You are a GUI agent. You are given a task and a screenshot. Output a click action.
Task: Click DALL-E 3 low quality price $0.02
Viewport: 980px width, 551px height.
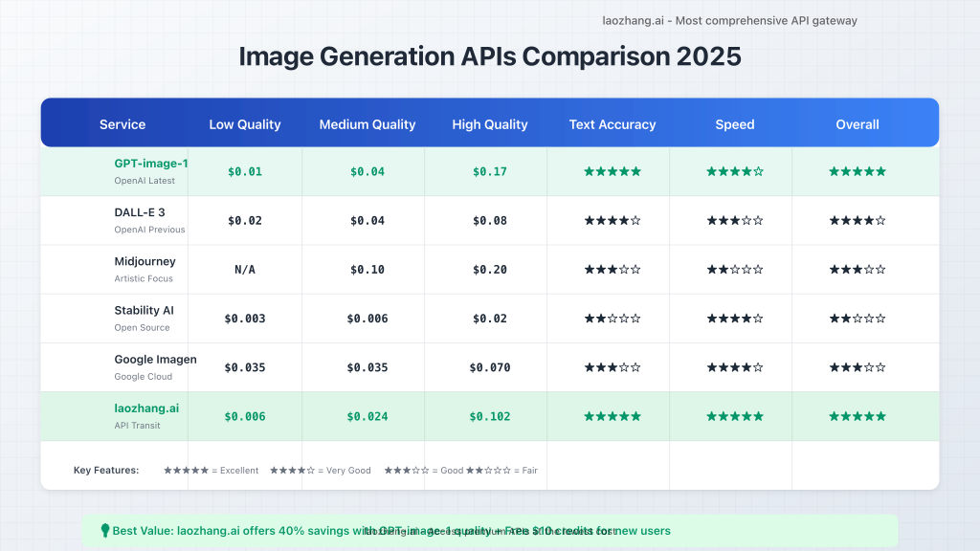pyautogui.click(x=245, y=221)
